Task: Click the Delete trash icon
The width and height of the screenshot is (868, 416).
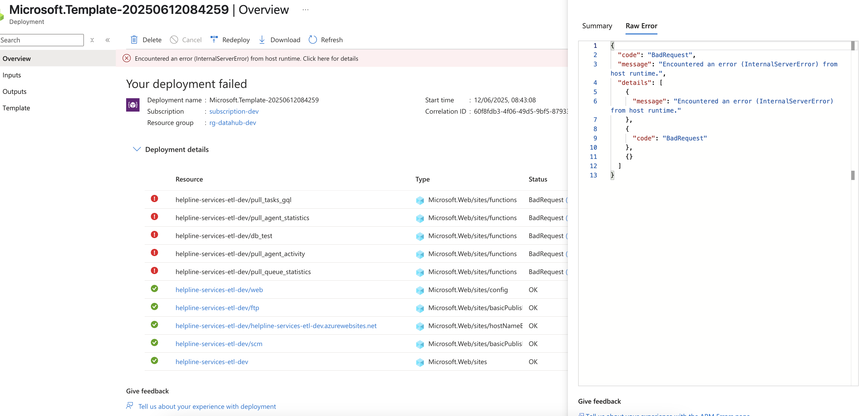Action: 134,40
